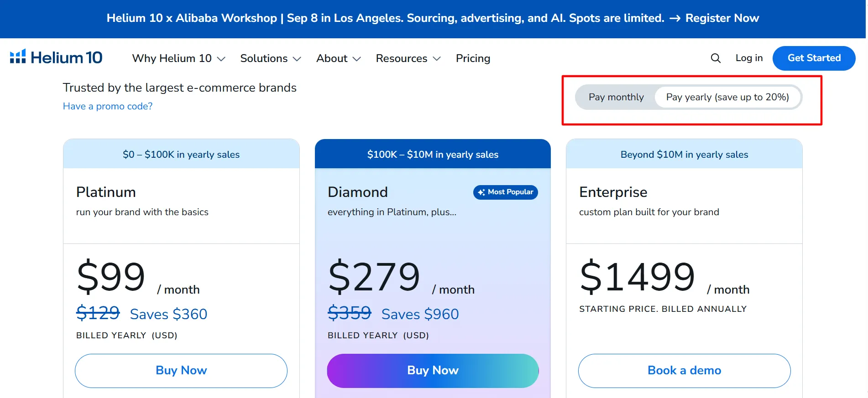This screenshot has height=398, width=868.
Task: Click the Log in link
Action: point(749,58)
